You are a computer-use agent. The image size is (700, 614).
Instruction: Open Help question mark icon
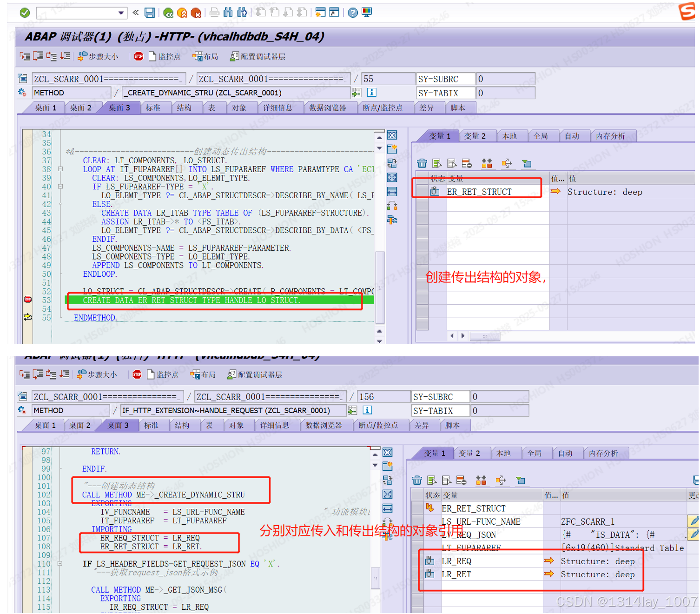tap(353, 13)
